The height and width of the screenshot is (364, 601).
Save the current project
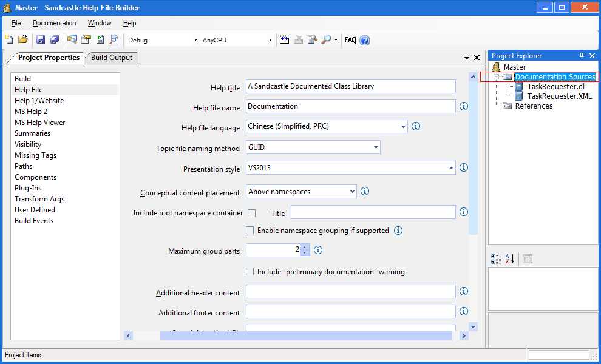(41, 39)
